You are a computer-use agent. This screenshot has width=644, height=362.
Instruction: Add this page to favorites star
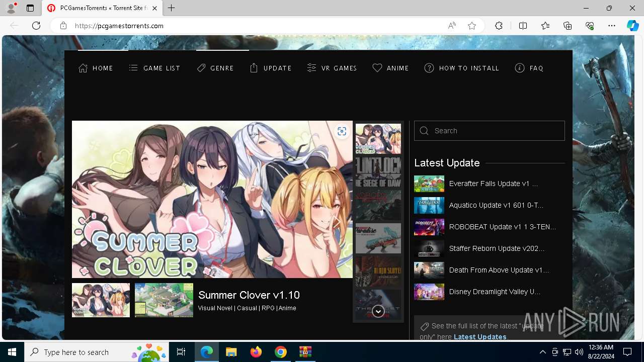pyautogui.click(x=472, y=26)
